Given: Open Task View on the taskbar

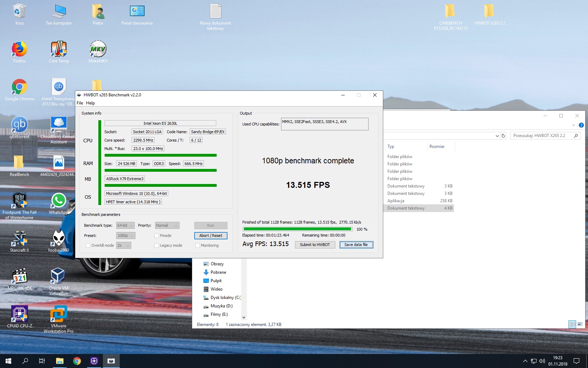Looking at the screenshot, I should point(42,361).
